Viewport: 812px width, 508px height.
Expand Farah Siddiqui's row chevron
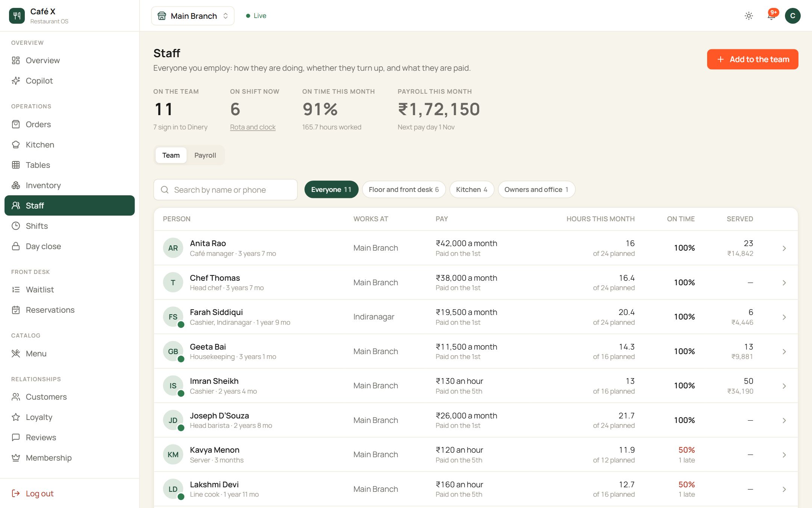tap(784, 317)
